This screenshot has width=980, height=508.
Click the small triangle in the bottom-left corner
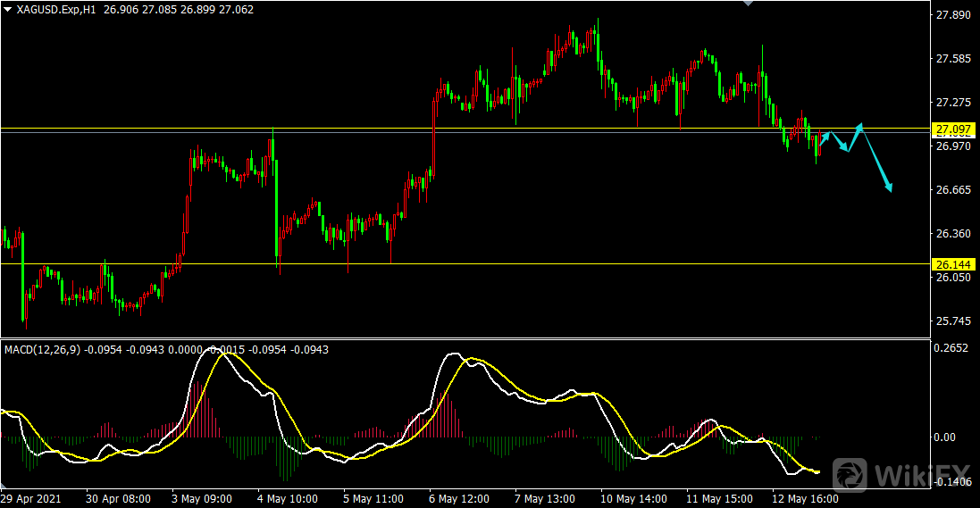(3, 486)
